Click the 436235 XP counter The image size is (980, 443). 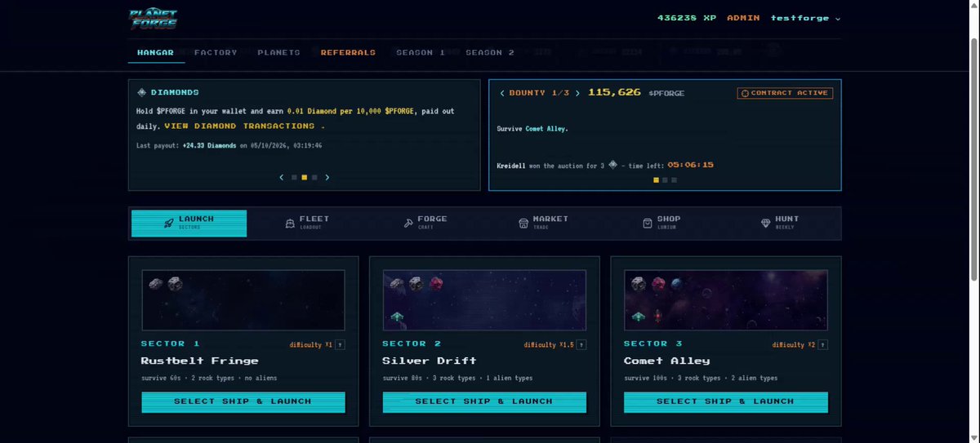tap(686, 18)
